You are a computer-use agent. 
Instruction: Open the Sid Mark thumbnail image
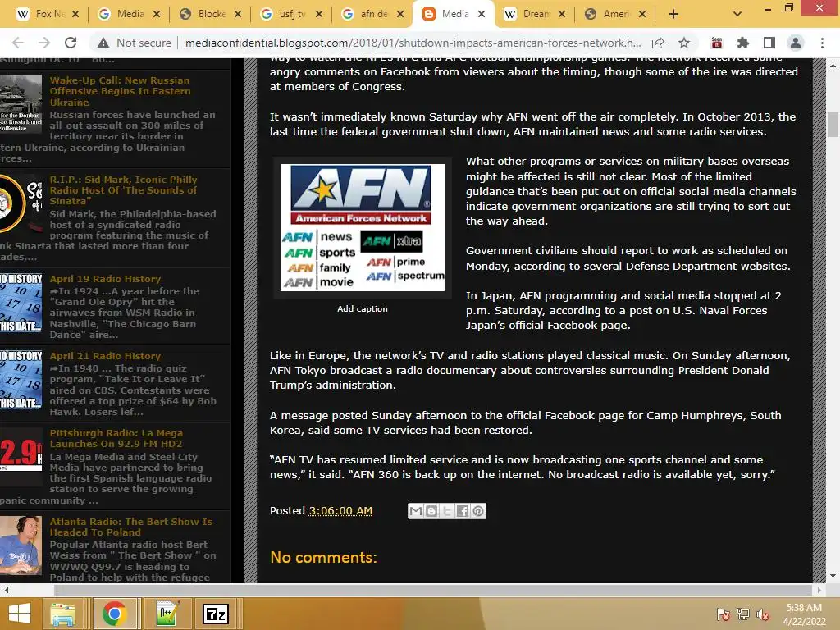coord(21,203)
